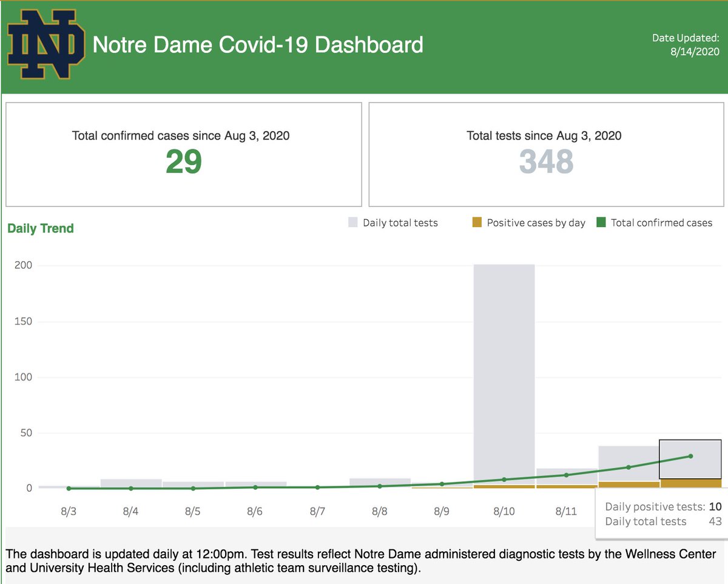Viewport: 728px width, 584px height.
Task: Click the gray 8/4 daily tests bar
Action: point(131,483)
